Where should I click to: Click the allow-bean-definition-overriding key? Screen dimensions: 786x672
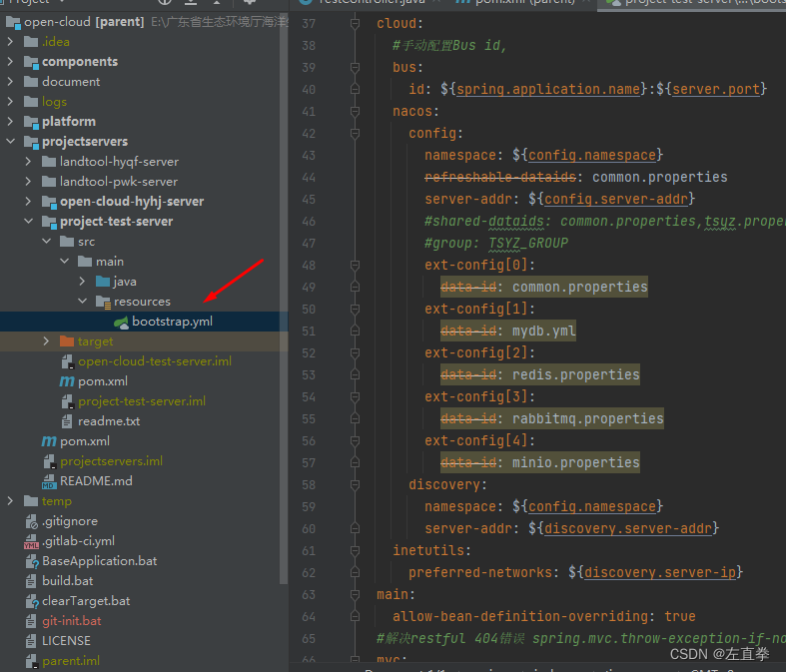click(x=520, y=616)
